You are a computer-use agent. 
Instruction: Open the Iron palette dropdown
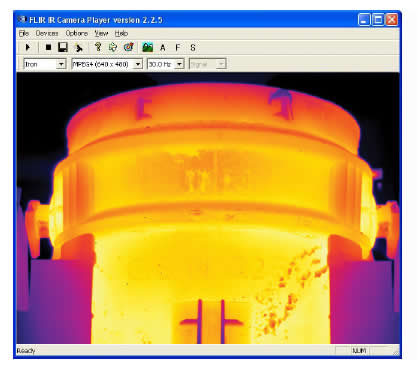click(x=45, y=64)
